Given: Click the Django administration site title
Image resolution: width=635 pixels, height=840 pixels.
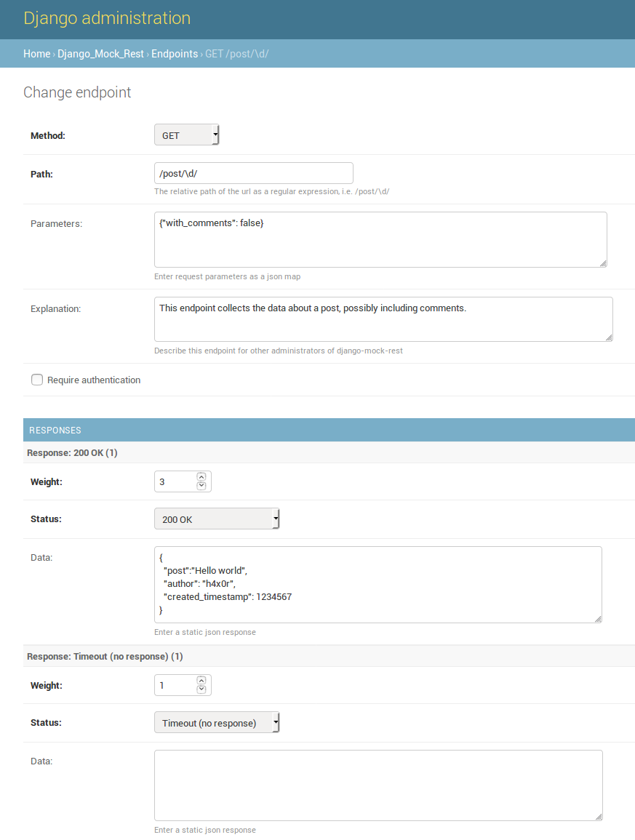Looking at the screenshot, I should (107, 17).
